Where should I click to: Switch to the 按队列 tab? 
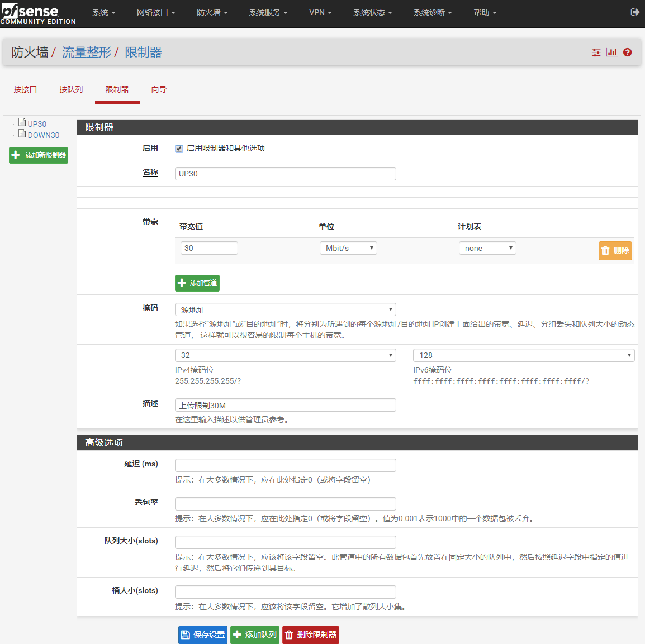click(71, 89)
